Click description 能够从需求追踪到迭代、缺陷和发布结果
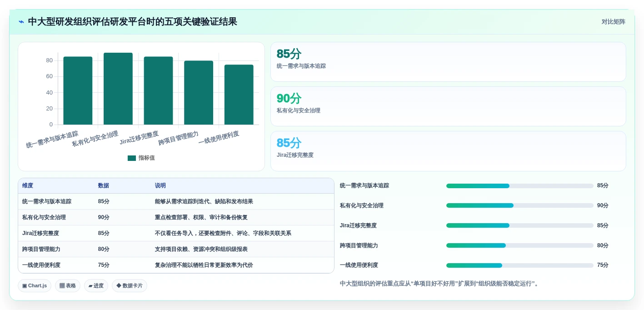Viewport: 644px width, 310px height. point(204,202)
